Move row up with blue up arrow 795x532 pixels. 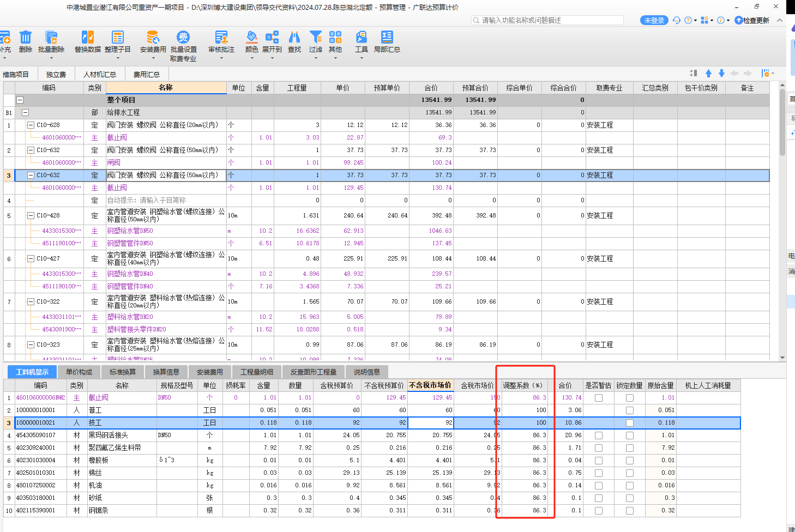pyautogui.click(x=708, y=73)
